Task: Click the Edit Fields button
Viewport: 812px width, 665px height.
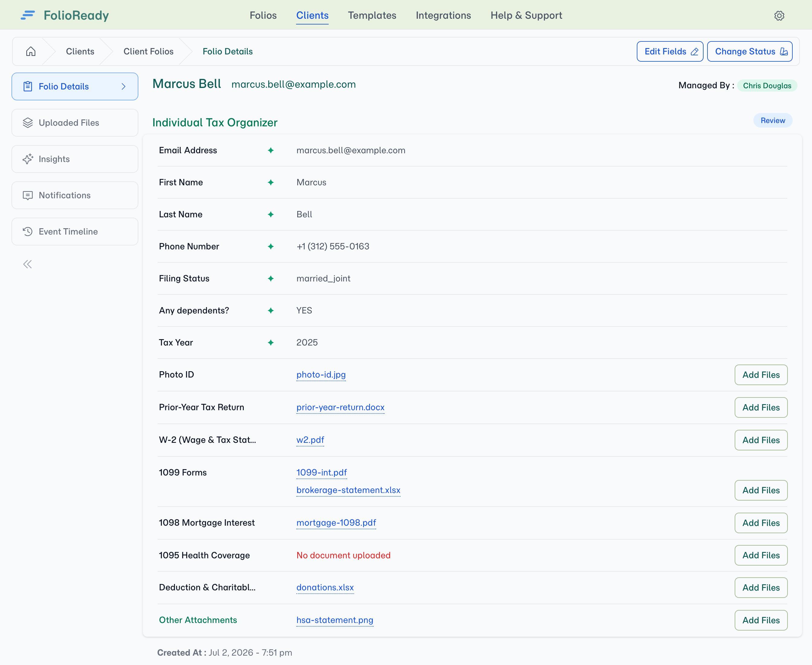Action: tap(670, 51)
